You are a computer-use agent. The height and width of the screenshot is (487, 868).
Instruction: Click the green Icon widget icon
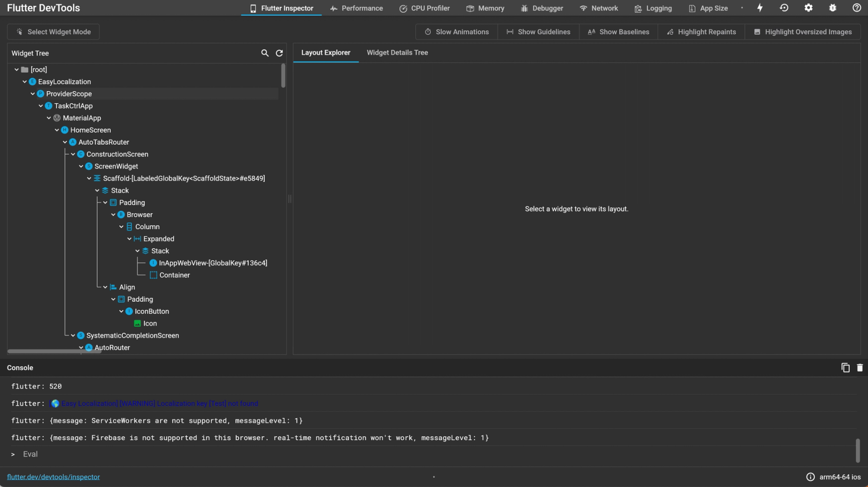(x=137, y=323)
